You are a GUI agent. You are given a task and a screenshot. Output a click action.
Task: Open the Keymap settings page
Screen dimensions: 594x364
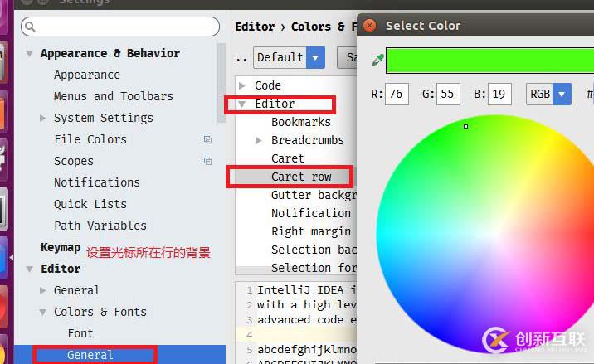click(x=61, y=247)
